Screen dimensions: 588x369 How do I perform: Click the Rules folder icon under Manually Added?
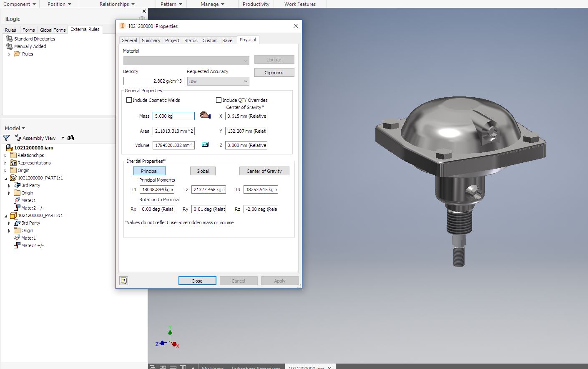[x=17, y=53]
